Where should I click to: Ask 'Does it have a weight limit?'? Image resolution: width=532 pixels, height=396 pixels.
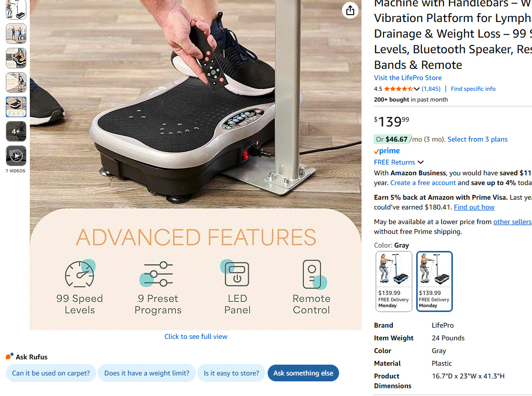coord(147,373)
